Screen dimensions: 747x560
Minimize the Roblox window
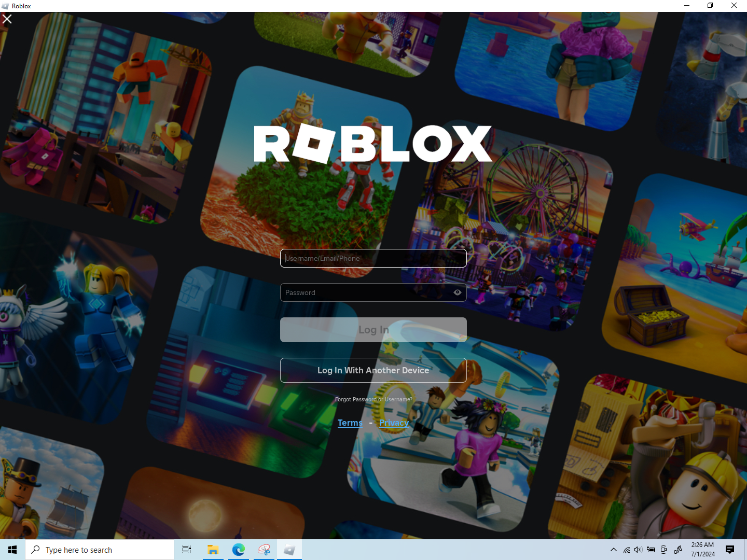click(687, 6)
